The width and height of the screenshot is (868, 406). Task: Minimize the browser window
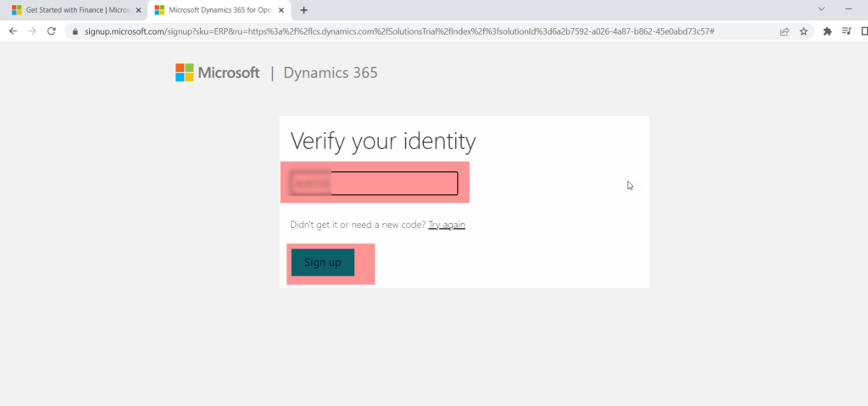[x=849, y=8]
